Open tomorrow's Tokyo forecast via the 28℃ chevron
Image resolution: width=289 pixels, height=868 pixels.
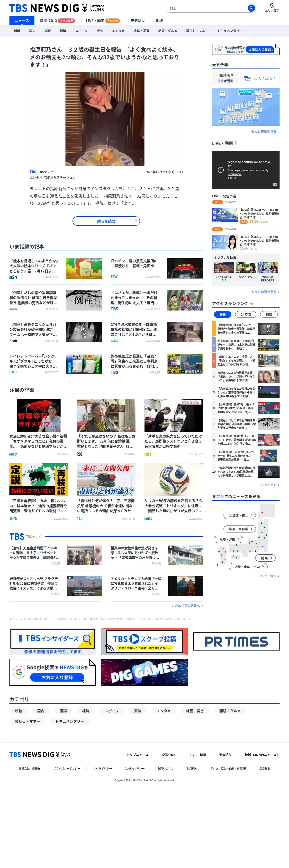click(x=275, y=78)
